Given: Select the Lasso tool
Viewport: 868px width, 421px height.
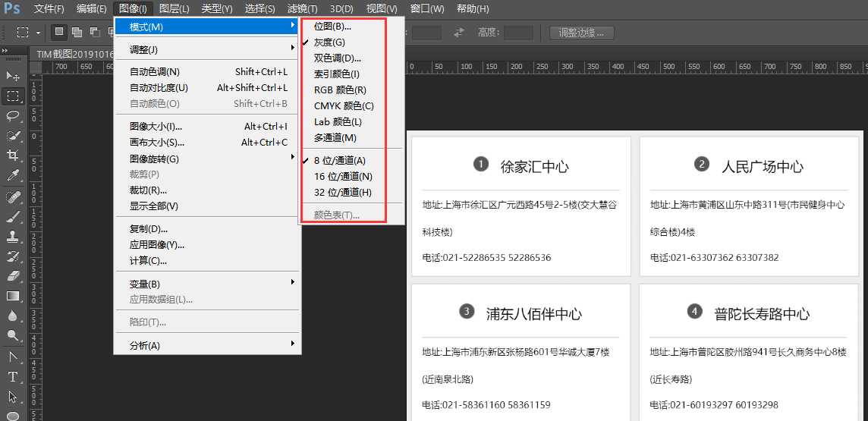Looking at the screenshot, I should 12,115.
